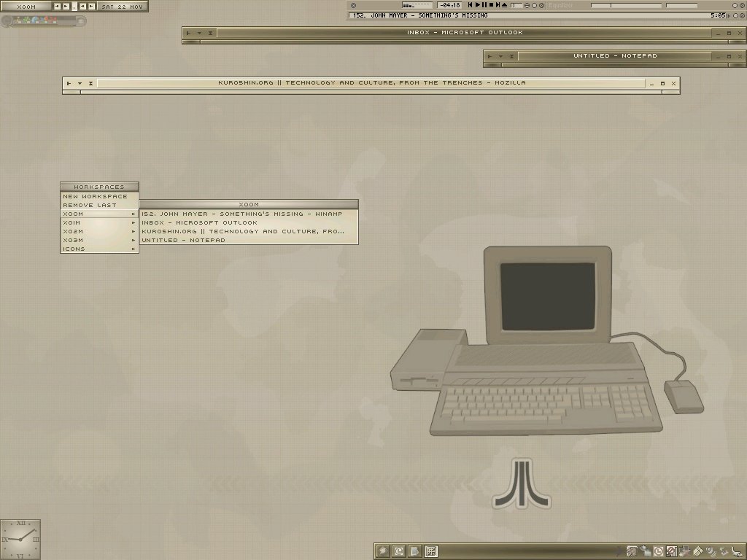Image resolution: width=747 pixels, height=560 pixels.
Task: Click the striped circle bars tray icon
Action: [672, 551]
